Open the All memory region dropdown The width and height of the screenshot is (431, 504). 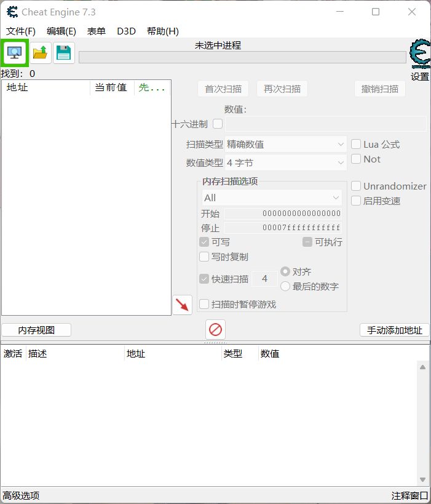pyautogui.click(x=272, y=198)
